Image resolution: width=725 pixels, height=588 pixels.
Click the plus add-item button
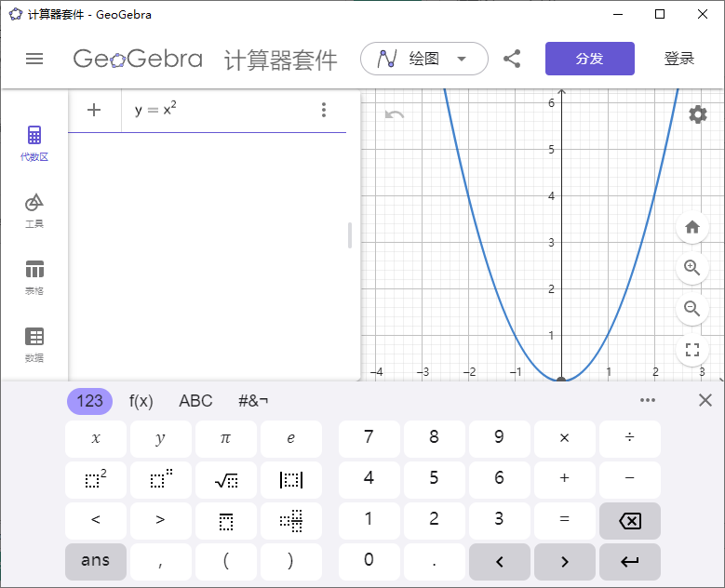(94, 110)
